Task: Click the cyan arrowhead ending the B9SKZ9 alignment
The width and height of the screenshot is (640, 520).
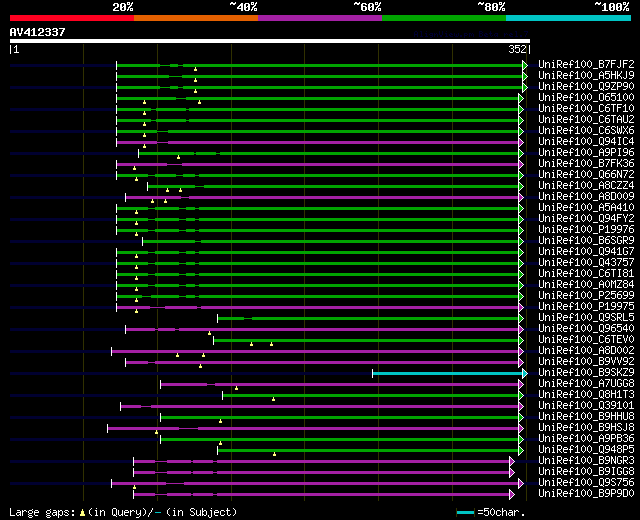Action: click(525, 373)
